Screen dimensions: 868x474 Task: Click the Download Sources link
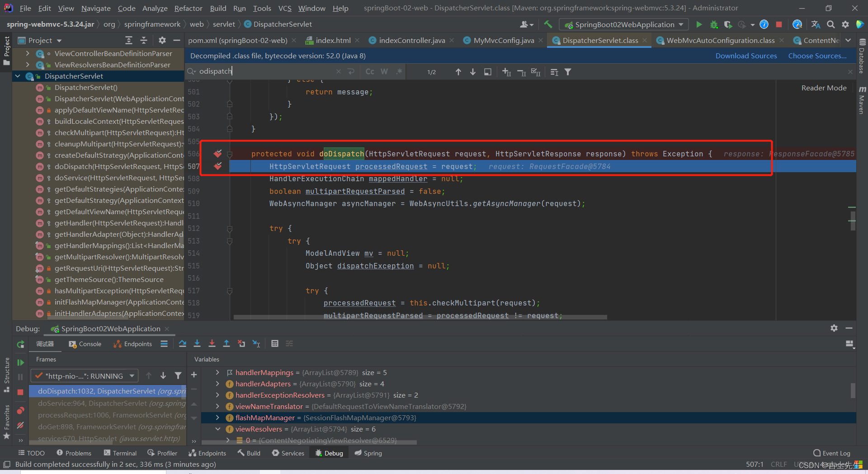pyautogui.click(x=746, y=56)
